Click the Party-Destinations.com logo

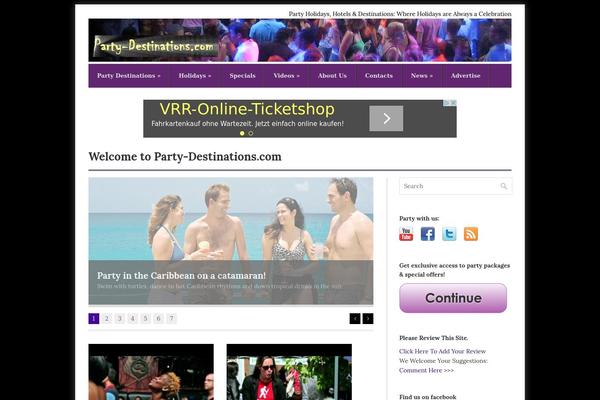[x=155, y=47]
